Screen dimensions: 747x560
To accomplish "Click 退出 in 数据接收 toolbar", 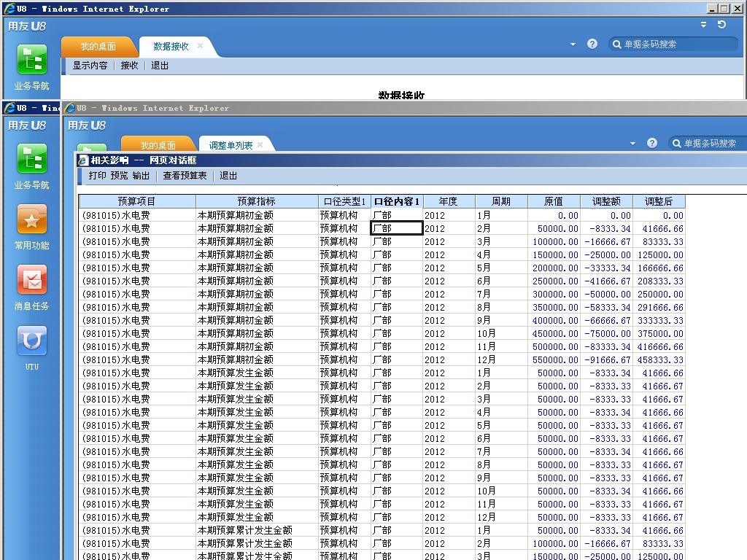I will point(160,66).
